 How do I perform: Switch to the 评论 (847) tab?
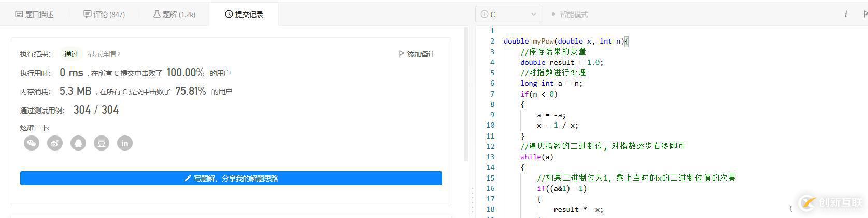104,15
